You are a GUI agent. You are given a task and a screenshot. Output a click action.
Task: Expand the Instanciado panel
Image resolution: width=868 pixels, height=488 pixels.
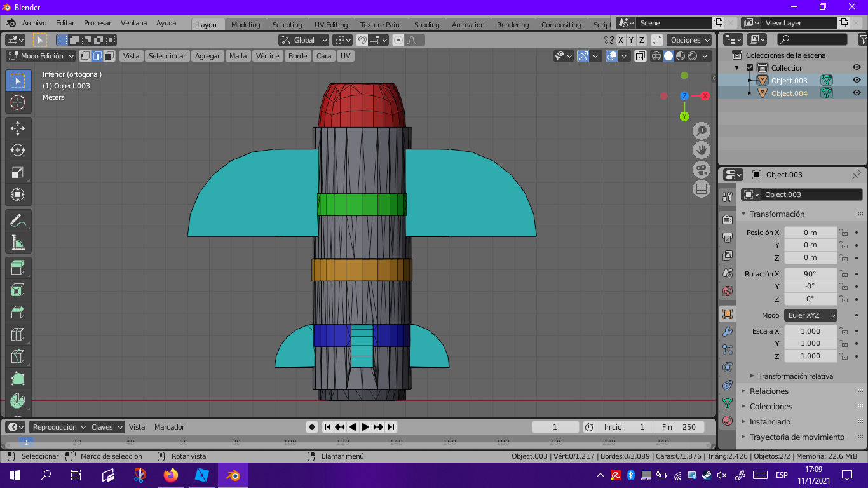tap(770, 422)
